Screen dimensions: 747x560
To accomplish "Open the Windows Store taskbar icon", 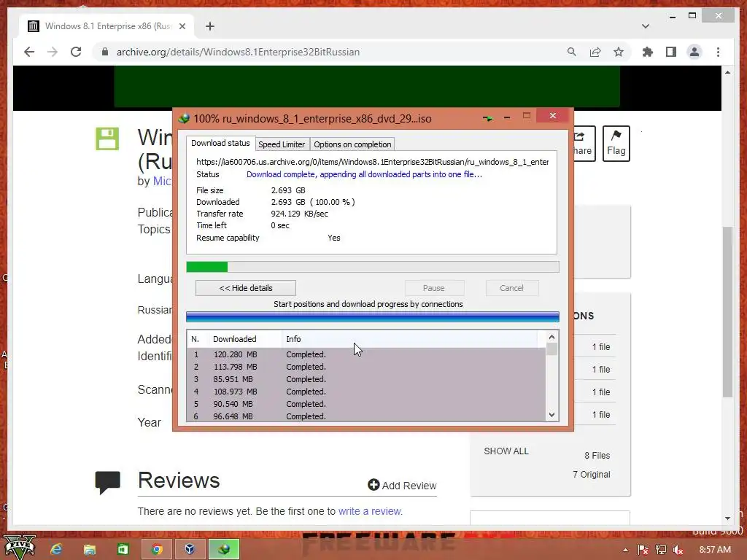I will [123, 549].
